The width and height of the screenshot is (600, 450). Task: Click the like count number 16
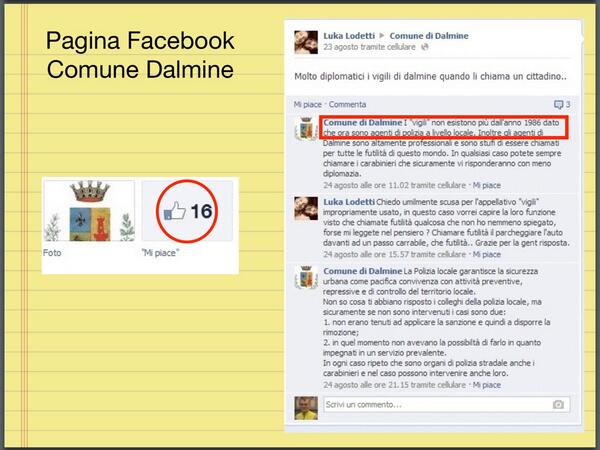click(x=201, y=211)
